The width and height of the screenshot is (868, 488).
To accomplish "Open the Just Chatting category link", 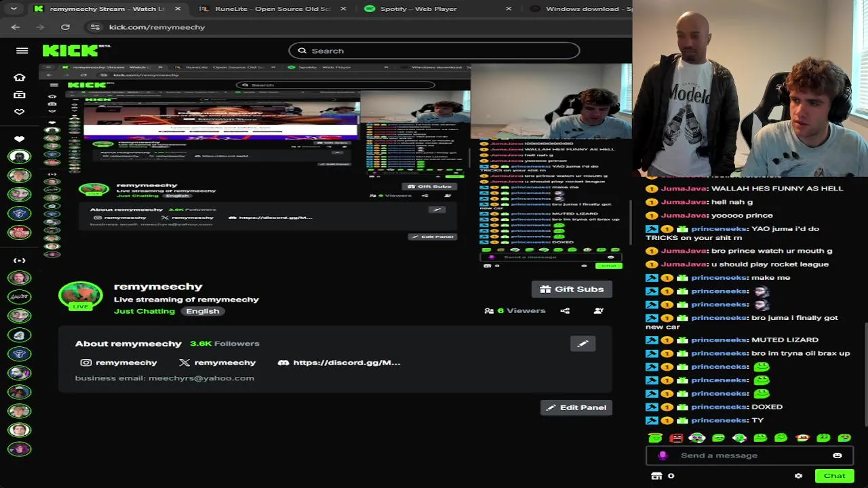I will click(144, 311).
